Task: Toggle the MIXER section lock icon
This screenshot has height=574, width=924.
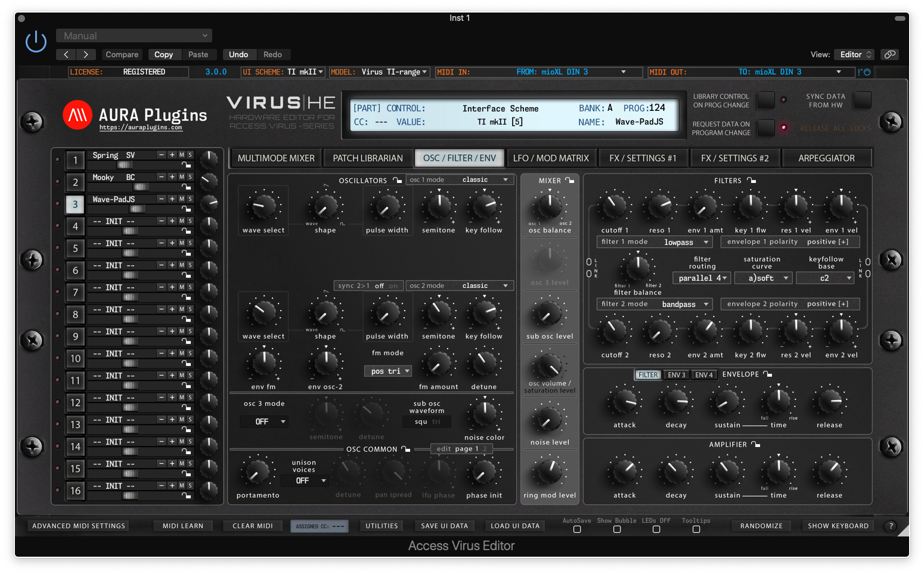Action: (569, 180)
